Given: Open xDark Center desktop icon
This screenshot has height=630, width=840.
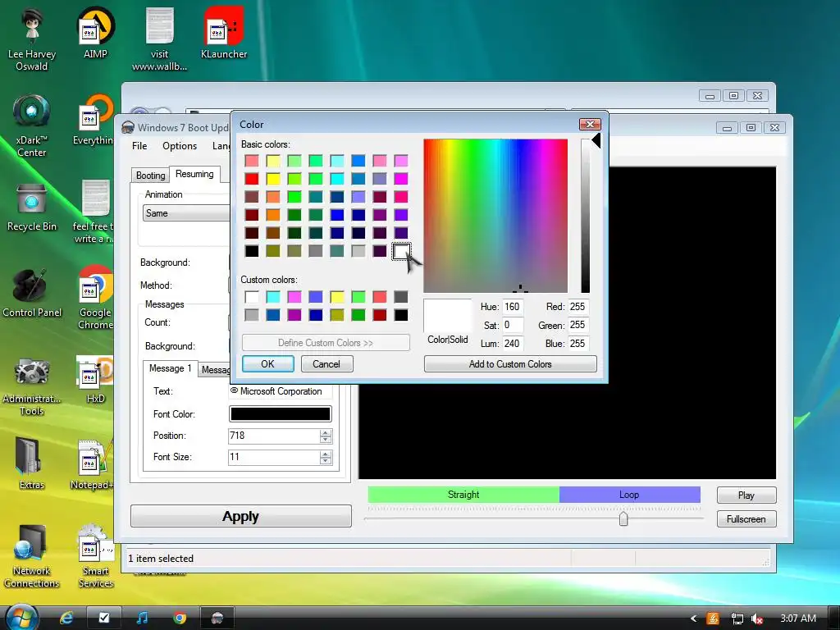Looking at the screenshot, I should point(32,126).
